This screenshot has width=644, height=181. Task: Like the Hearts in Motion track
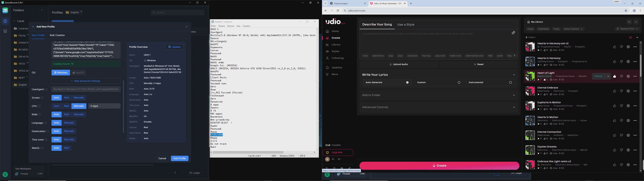[614, 121]
